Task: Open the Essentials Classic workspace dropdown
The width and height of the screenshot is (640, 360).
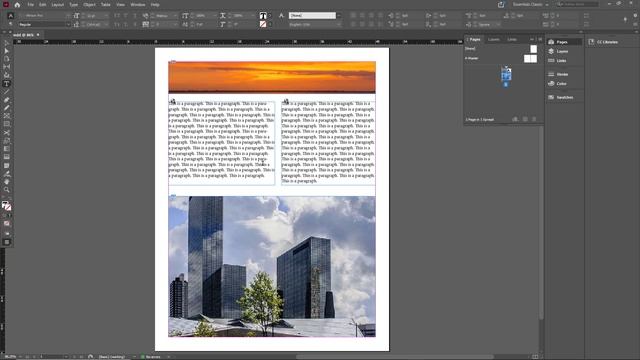Action: point(531,4)
